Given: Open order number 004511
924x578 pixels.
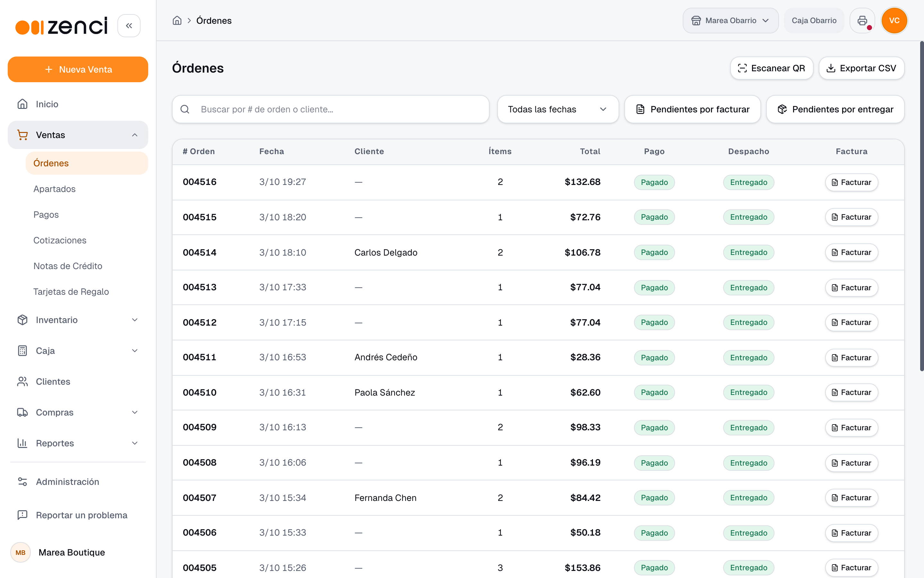Looking at the screenshot, I should click(x=199, y=357).
